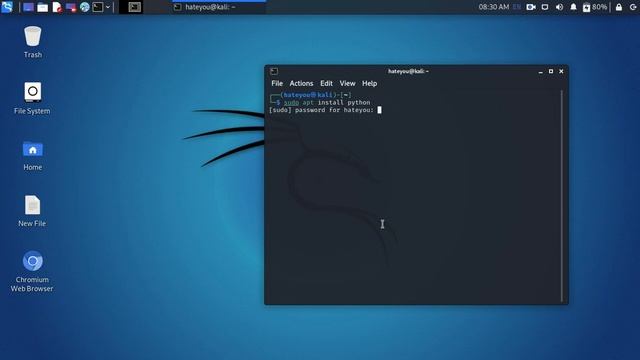Click the lock screen padlock icon
640x360 pixels.
619,7
